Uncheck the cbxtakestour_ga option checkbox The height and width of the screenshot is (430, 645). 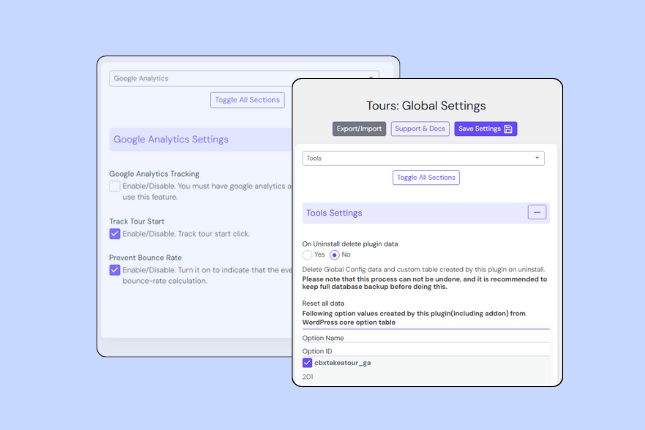coord(308,363)
